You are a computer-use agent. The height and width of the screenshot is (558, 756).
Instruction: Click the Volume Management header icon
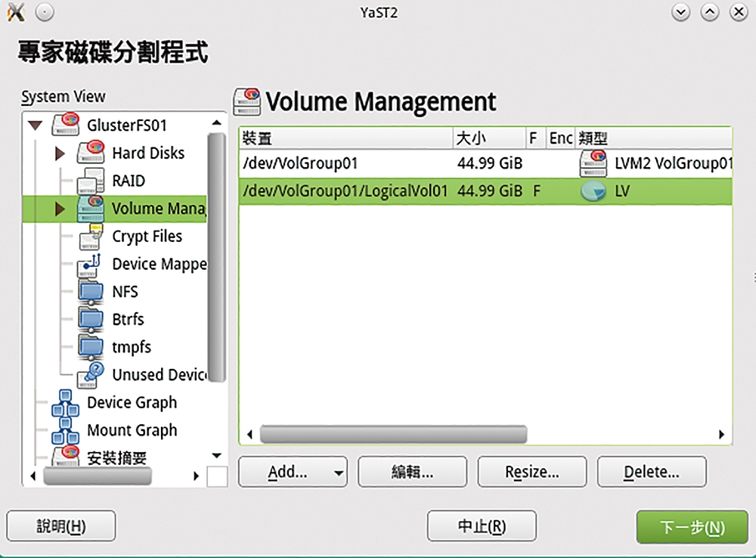pos(247,101)
